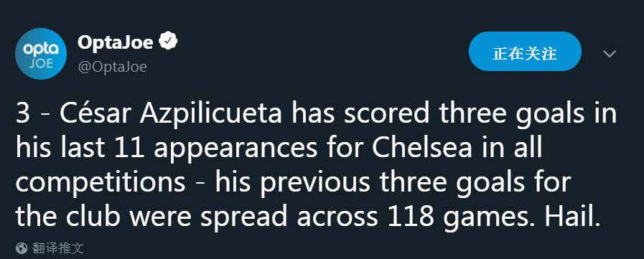This screenshot has width=644, height=259.
Task: Open the @OptaJoe handle link
Action: click(x=112, y=67)
